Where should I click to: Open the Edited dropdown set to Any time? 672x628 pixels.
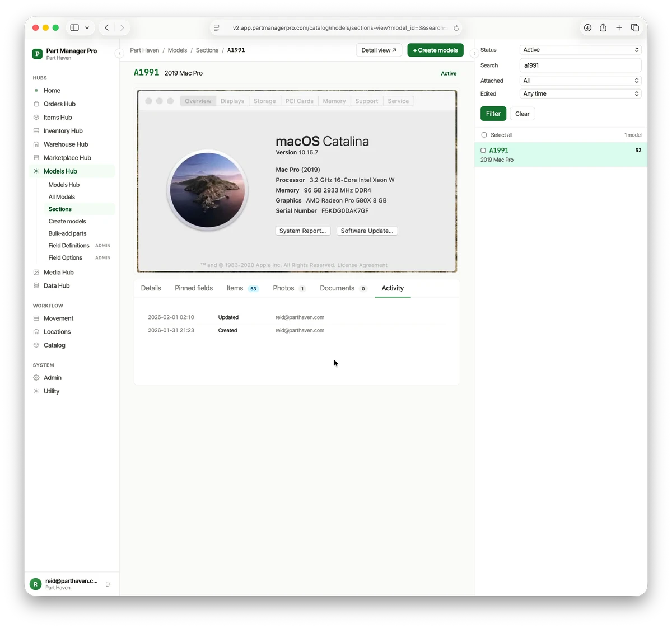pyautogui.click(x=581, y=94)
